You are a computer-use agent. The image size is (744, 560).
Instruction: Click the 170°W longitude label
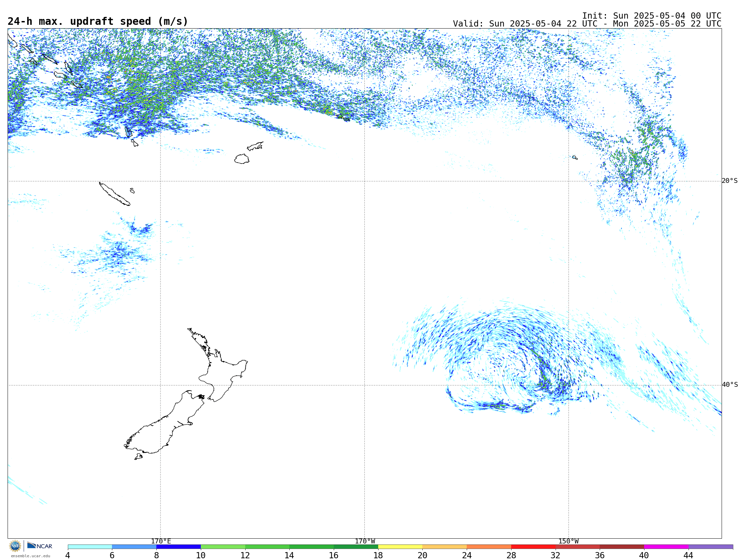point(365,541)
